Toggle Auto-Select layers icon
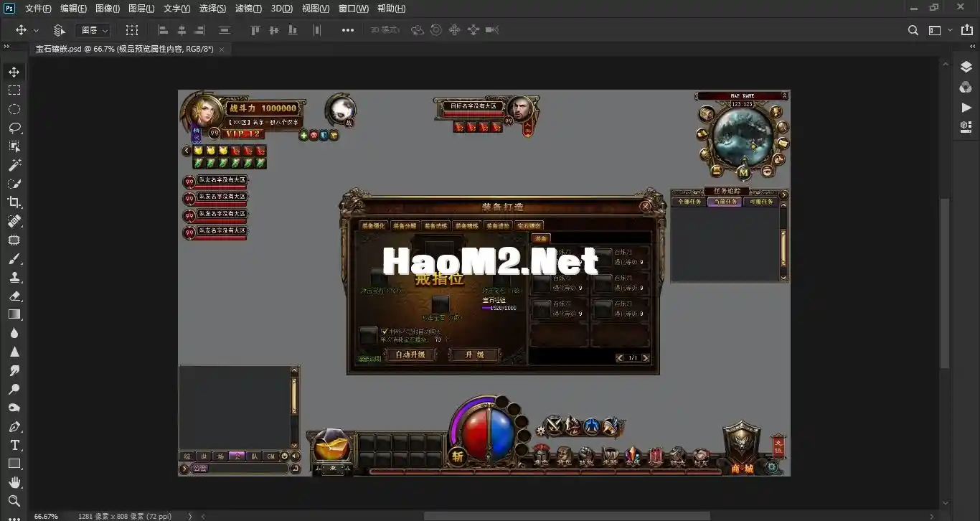980x521 pixels. (59, 30)
